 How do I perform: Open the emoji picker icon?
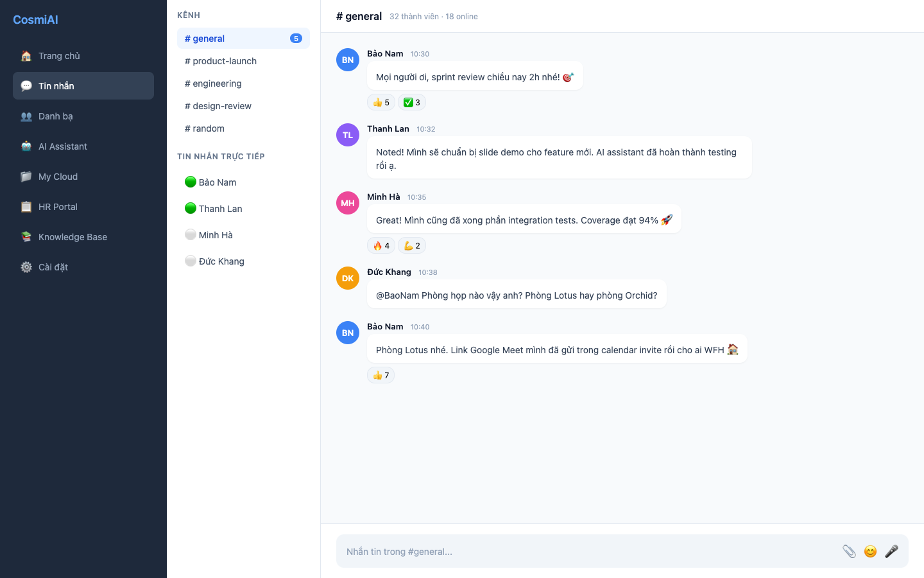pyautogui.click(x=870, y=551)
